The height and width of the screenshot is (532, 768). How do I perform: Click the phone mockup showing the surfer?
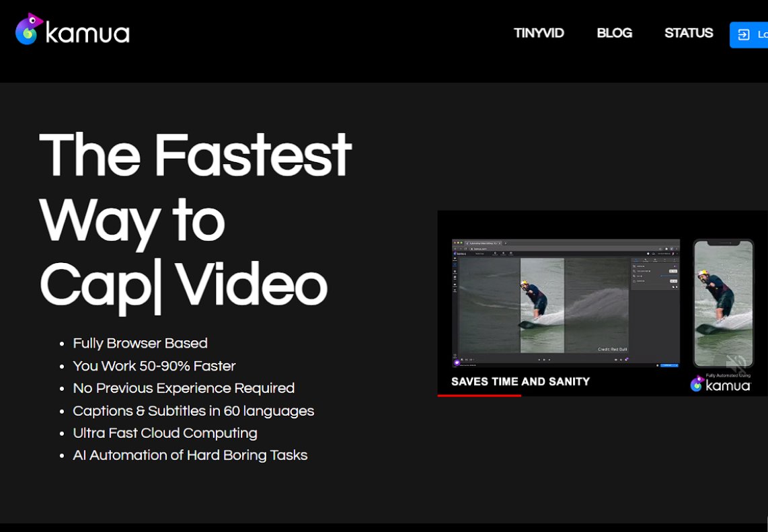723,303
